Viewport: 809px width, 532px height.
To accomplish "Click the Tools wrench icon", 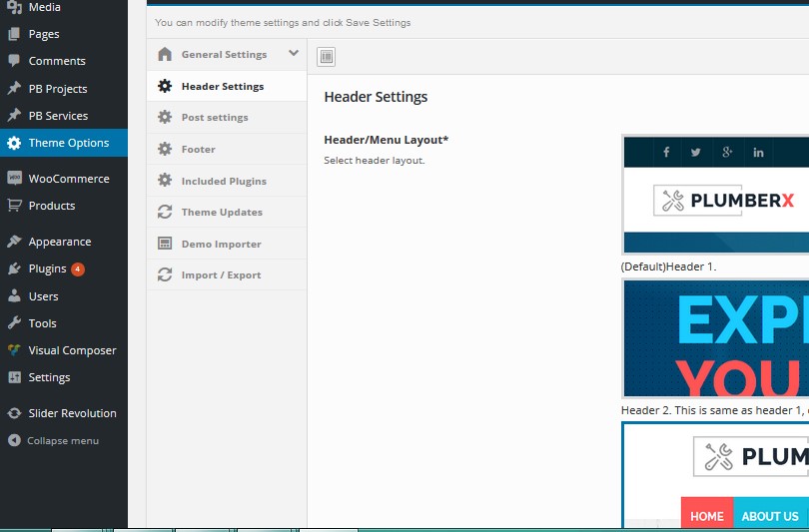I will (14, 323).
